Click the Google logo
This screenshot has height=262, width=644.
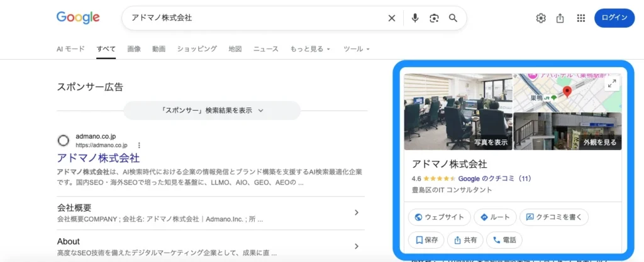[78, 17]
